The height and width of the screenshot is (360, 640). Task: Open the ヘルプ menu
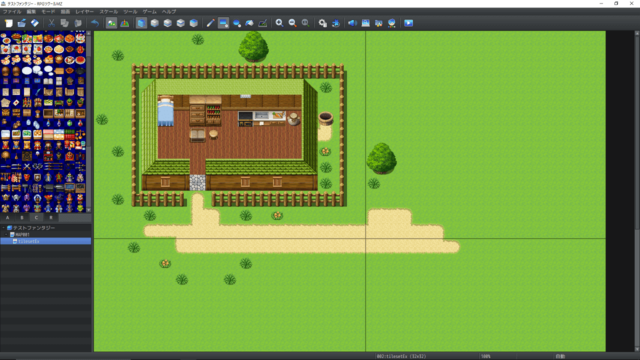click(169, 12)
